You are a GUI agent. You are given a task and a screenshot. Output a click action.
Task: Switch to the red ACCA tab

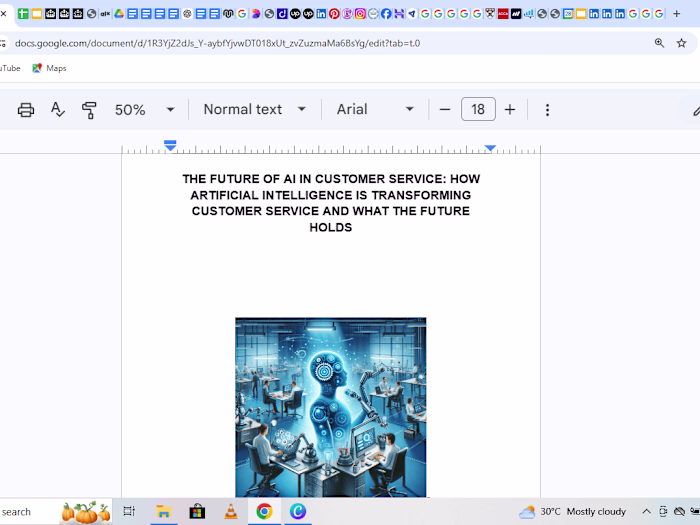coord(503,14)
